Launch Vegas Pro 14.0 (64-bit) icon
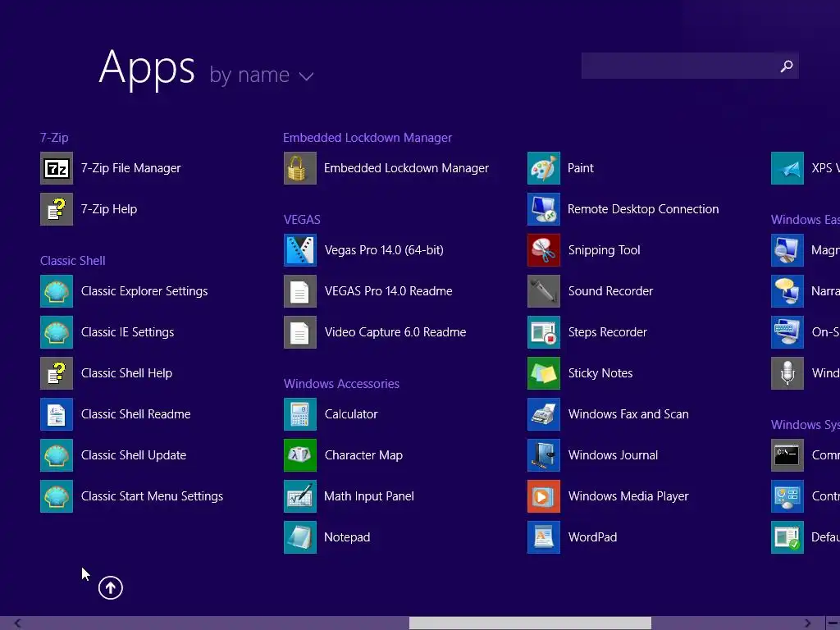 tap(300, 250)
